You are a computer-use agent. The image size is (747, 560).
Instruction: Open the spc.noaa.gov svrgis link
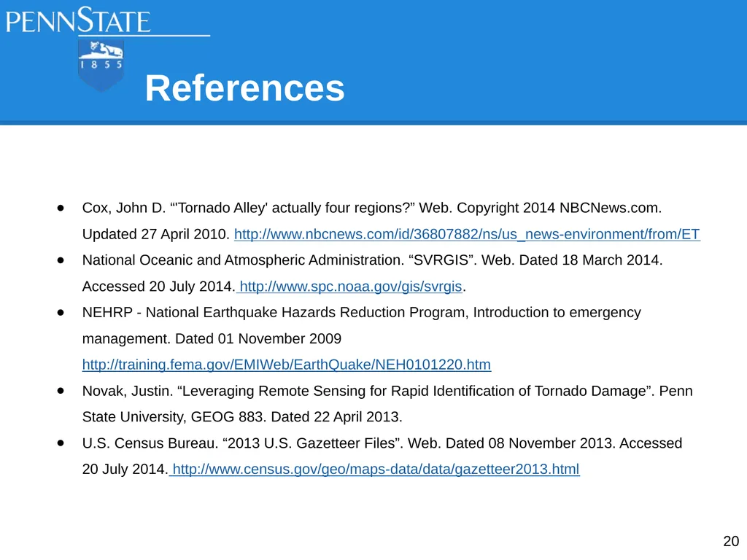pos(351,287)
